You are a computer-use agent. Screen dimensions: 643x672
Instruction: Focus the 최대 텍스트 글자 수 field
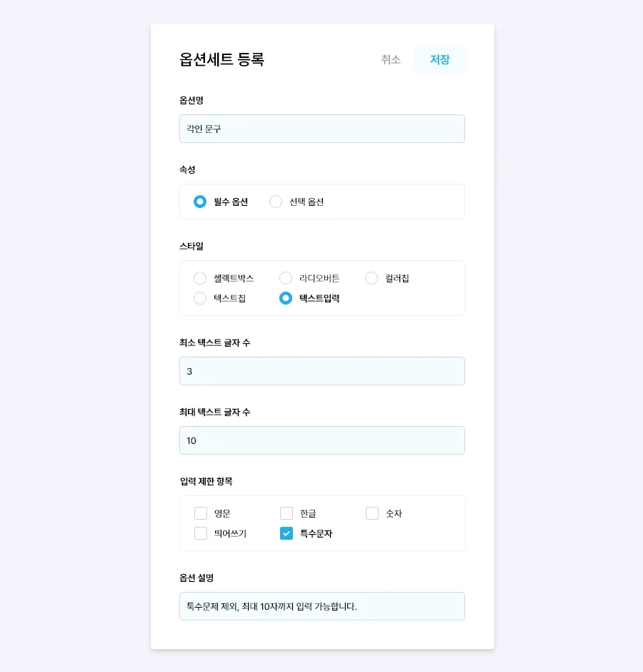point(321,440)
